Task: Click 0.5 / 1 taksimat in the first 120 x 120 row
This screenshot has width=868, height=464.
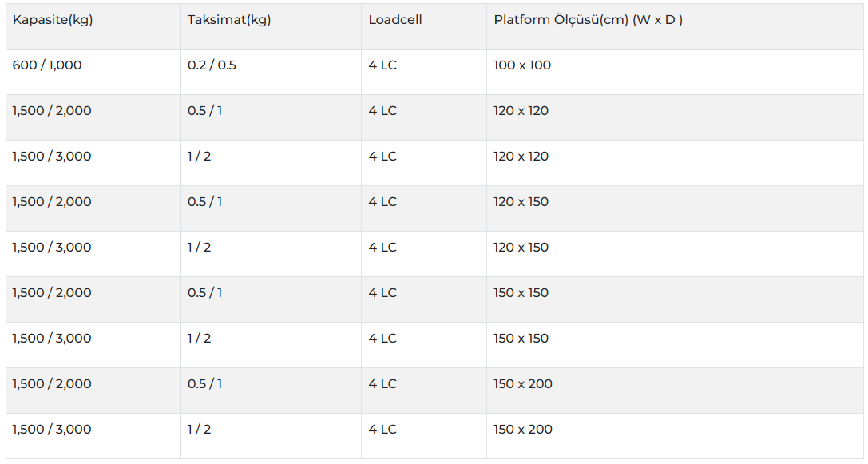Action: (205, 111)
